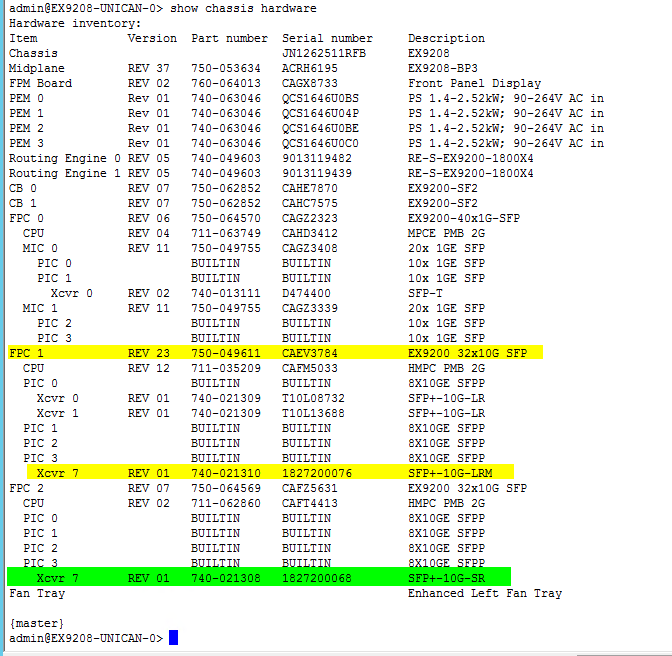Image resolution: width=672 pixels, height=656 pixels.
Task: Click the "Routing Engine 0" entry
Action: 65,158
